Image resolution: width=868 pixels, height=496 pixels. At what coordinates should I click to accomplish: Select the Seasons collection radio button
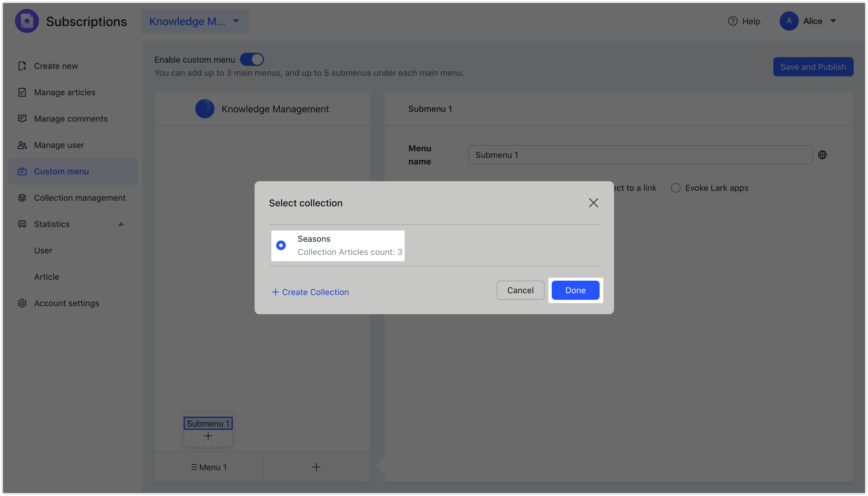click(x=280, y=245)
